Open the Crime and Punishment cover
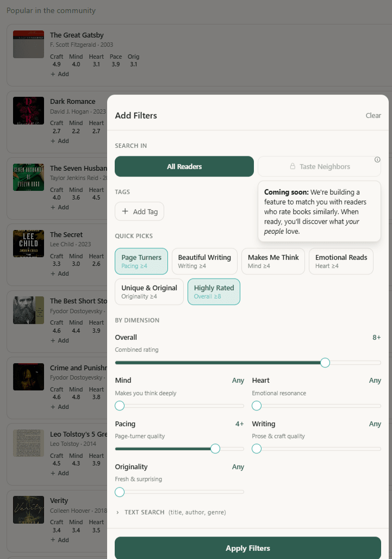This screenshot has height=559, width=392. point(28,377)
